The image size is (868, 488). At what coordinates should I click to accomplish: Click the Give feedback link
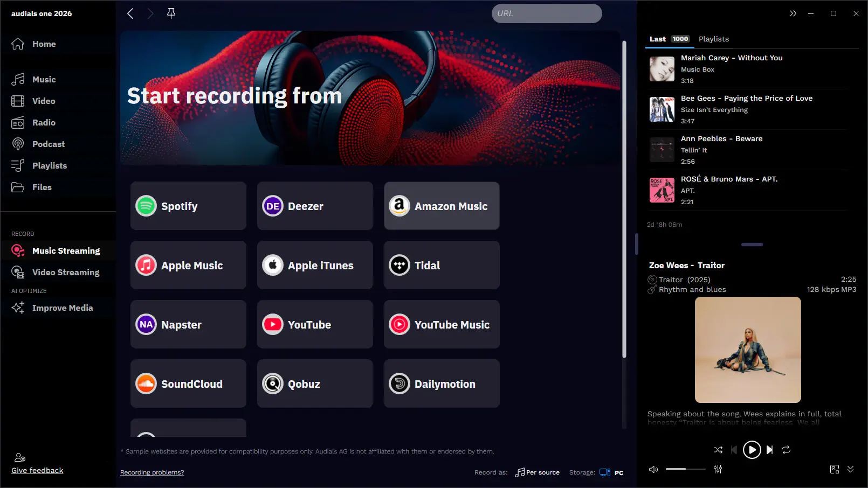(37, 471)
